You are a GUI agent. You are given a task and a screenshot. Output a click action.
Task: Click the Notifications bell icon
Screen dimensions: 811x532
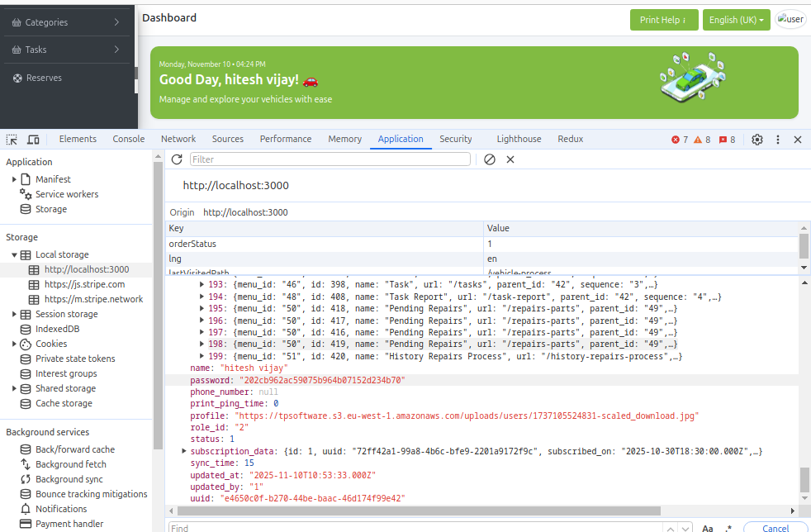[26, 509]
